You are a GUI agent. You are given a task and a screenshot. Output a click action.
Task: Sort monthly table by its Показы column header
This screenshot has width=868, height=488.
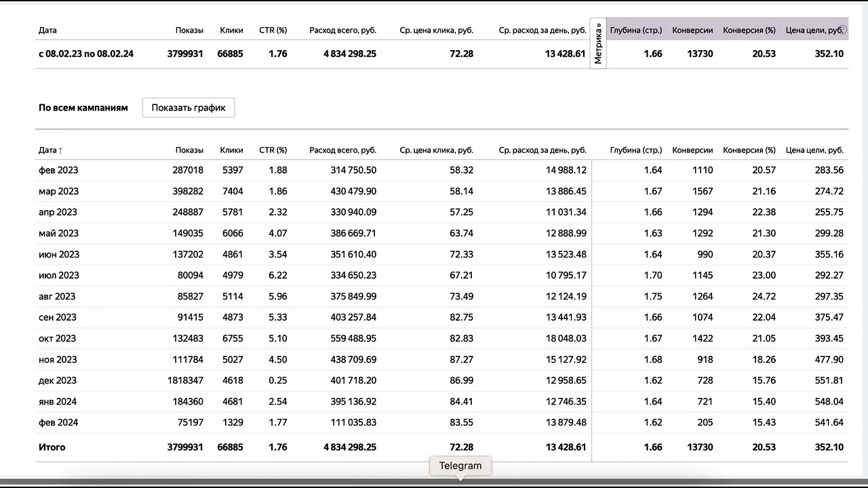tap(189, 150)
